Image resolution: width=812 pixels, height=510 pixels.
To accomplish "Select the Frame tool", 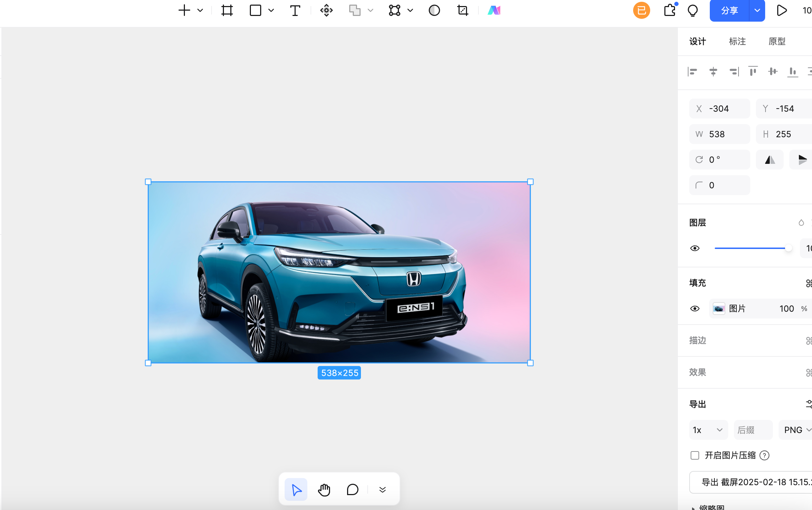I will 227,10.
